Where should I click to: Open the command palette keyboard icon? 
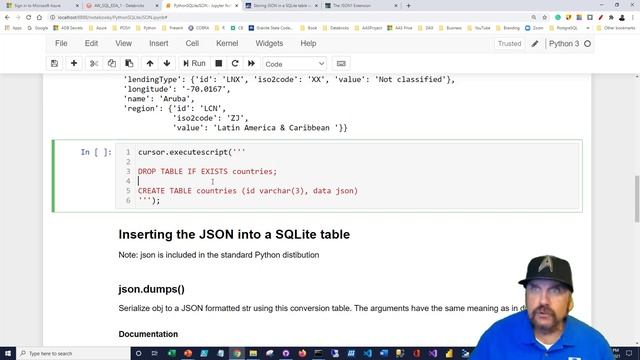point(341,64)
